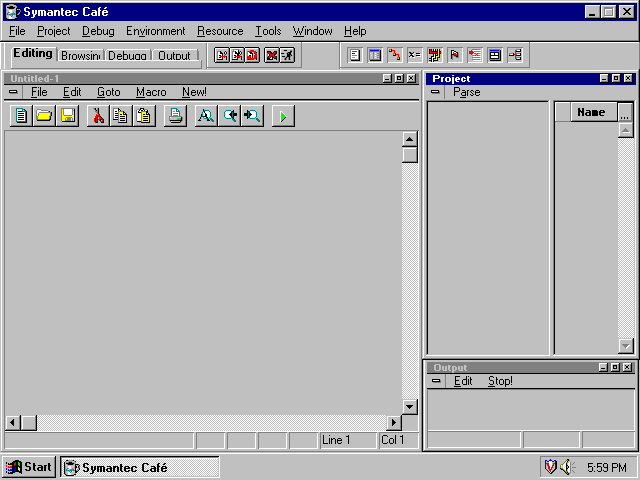Click the source document icon with colored lines
Screen dimensions: 640x480
tap(355, 55)
